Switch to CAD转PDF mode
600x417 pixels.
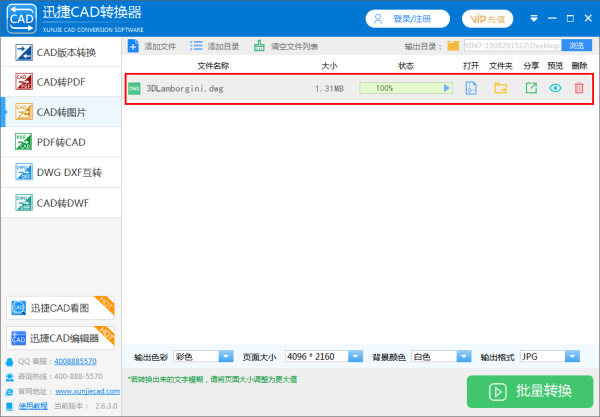click(61, 82)
